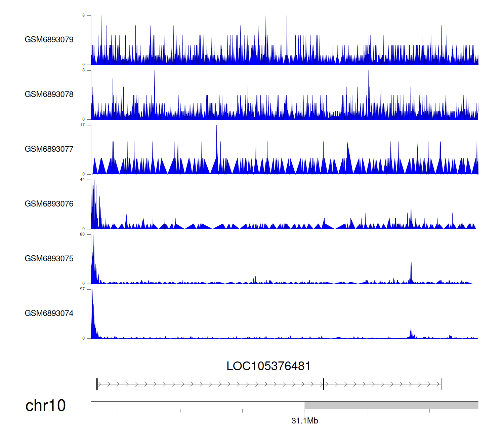Click the 31.1Mb axis position label
Image resolution: width=504 pixels, height=444 pixels.
[304, 421]
